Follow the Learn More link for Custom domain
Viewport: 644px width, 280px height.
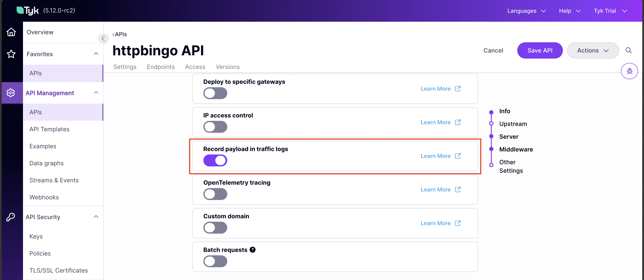coord(436,223)
